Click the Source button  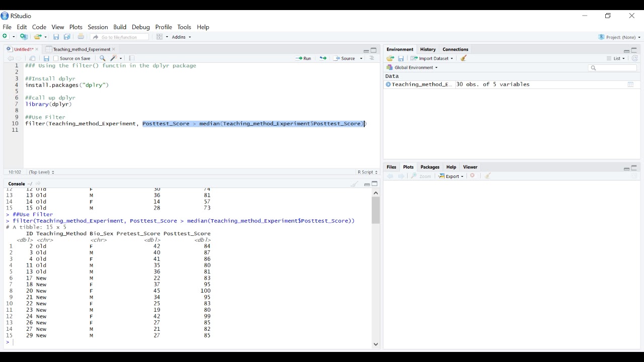pyautogui.click(x=345, y=58)
